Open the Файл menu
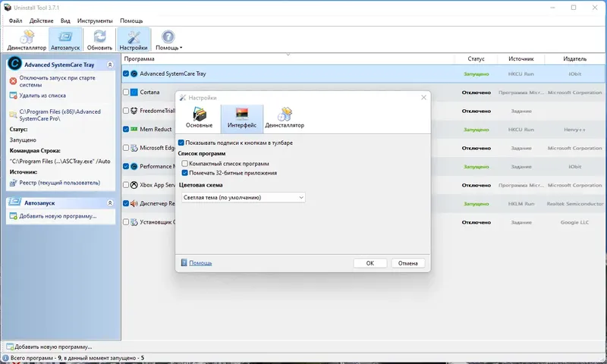 15,20
